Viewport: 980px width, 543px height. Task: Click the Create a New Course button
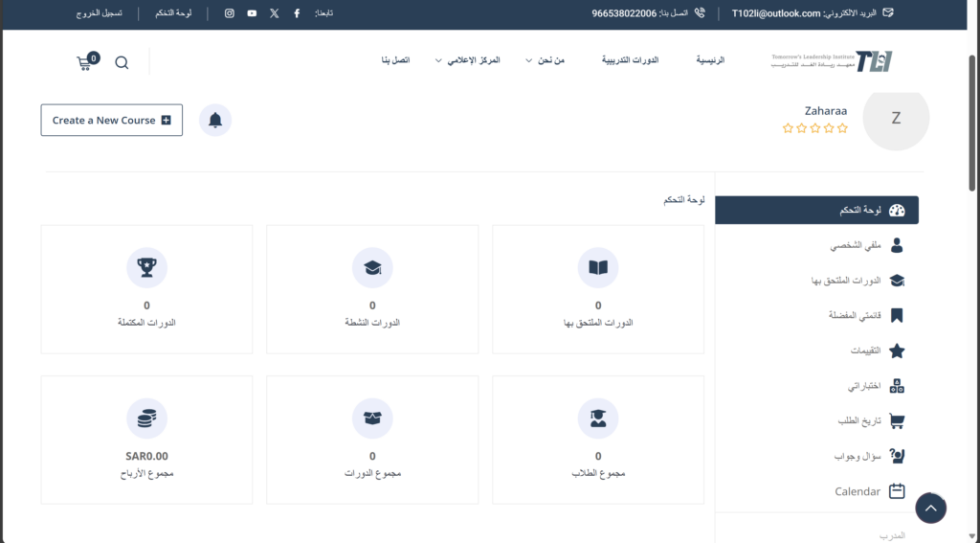[111, 121]
